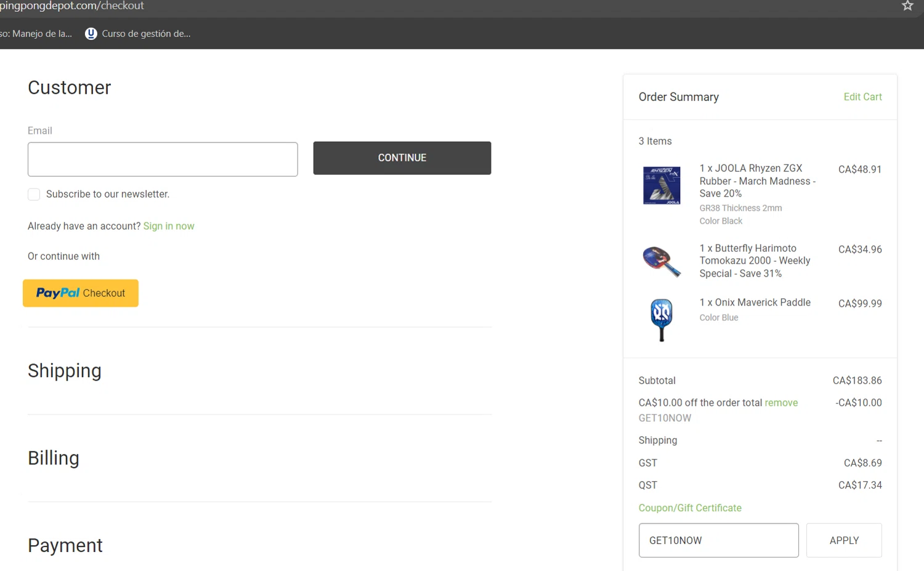Select the QST amount CA$17.34

click(860, 485)
